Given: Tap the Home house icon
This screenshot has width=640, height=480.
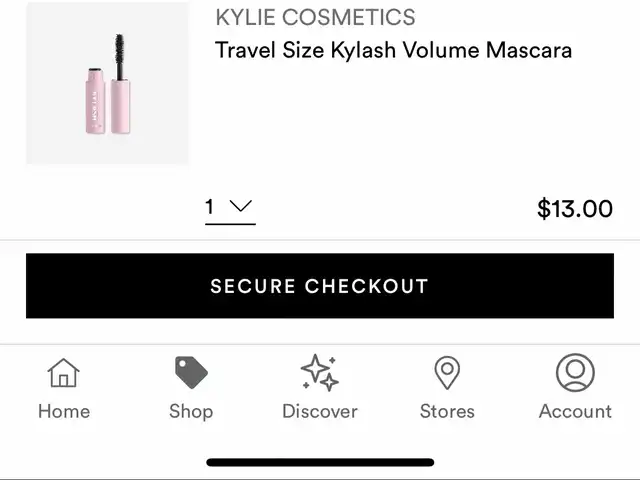Looking at the screenshot, I should (x=64, y=373).
